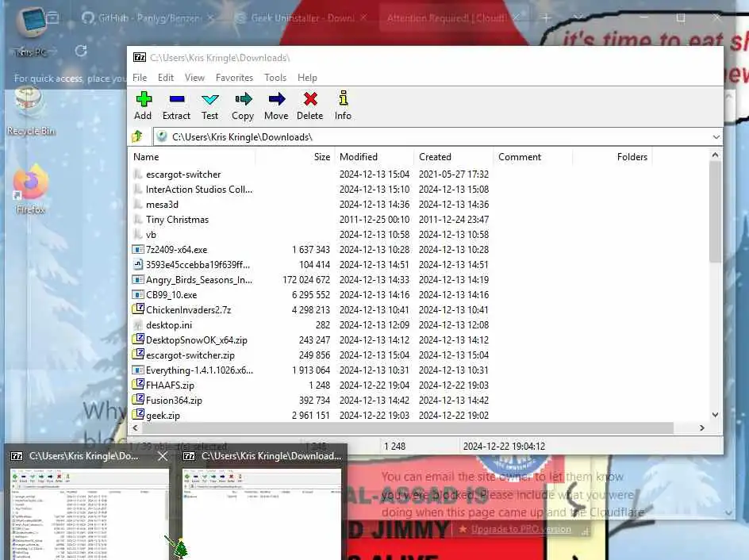Switch to Attention Required browser tab

(x=453, y=17)
